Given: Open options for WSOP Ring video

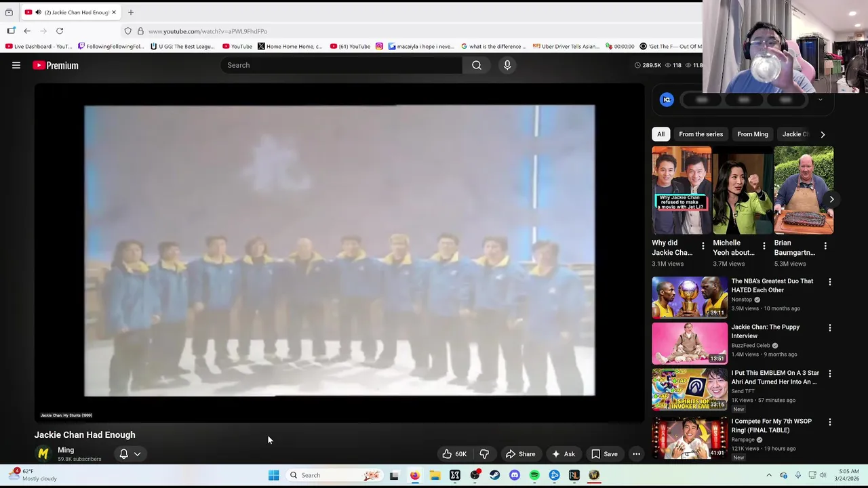Looking at the screenshot, I should click(x=829, y=422).
